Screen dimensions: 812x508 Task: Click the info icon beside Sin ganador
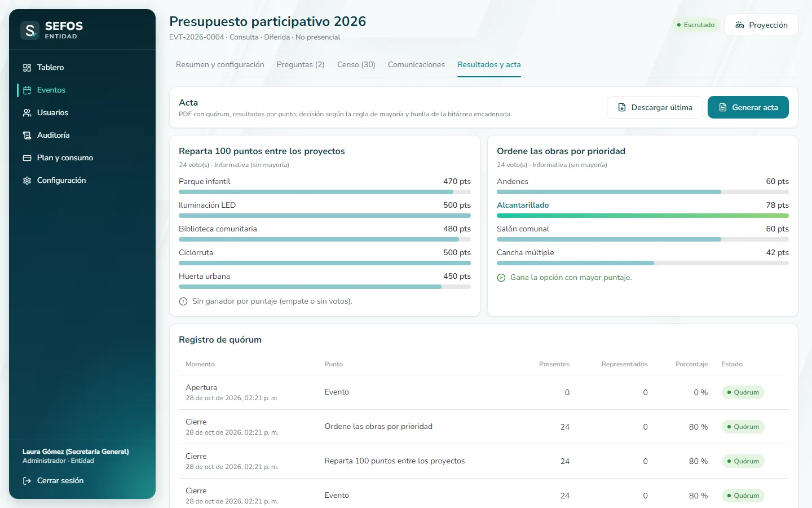click(x=183, y=301)
